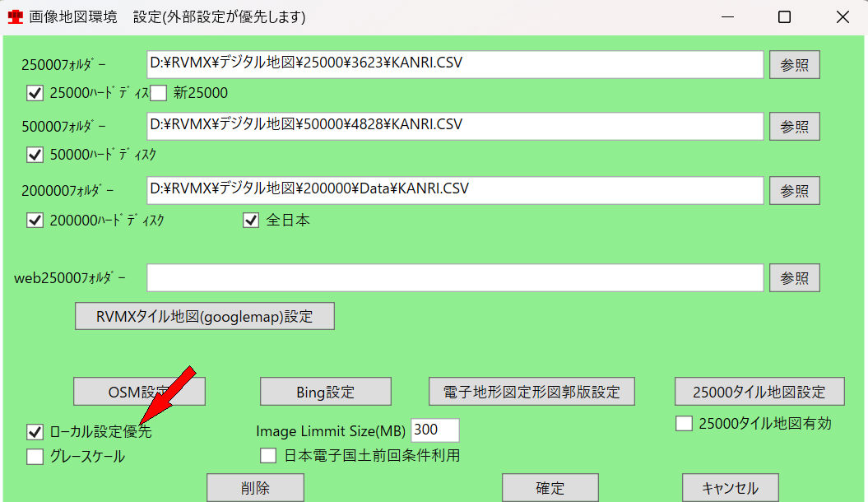Click the web25000 folder path input

[455, 277]
